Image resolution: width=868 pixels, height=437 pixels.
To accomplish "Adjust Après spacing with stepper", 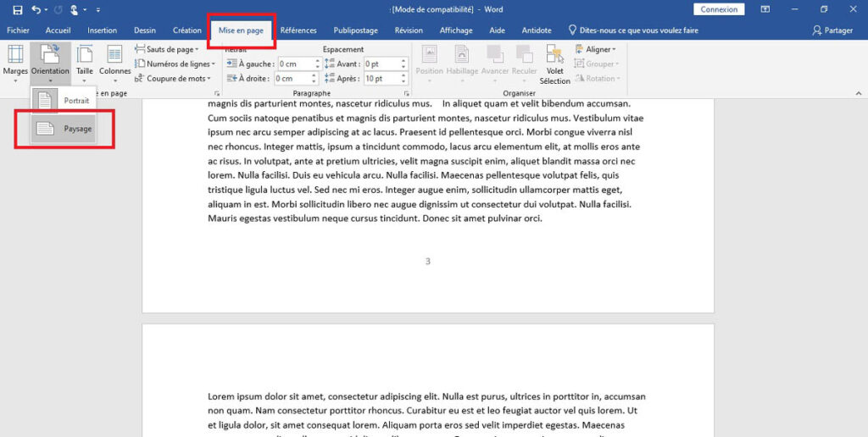I will [x=403, y=79].
